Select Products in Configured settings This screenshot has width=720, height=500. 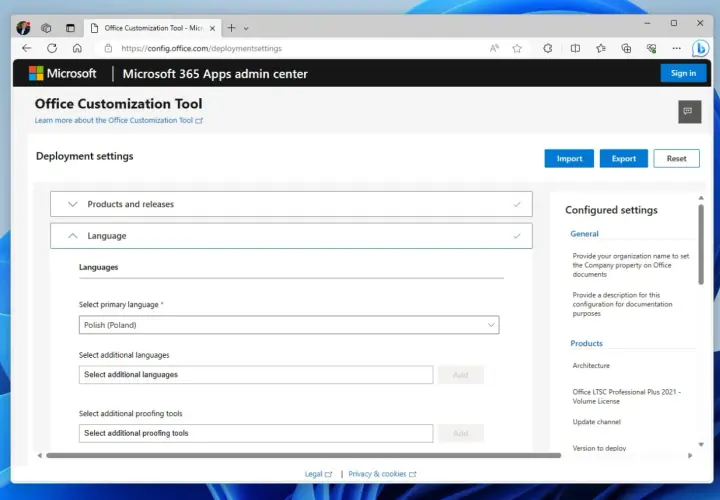point(586,343)
